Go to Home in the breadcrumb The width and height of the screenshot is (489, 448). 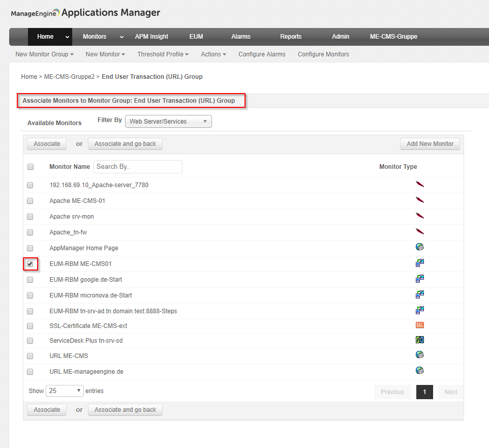(x=29, y=77)
